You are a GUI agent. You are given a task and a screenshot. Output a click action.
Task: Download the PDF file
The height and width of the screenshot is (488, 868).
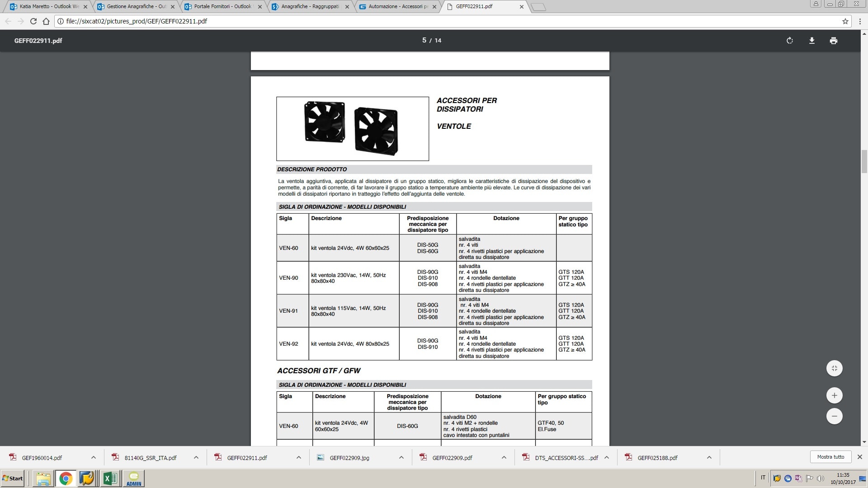[811, 41]
